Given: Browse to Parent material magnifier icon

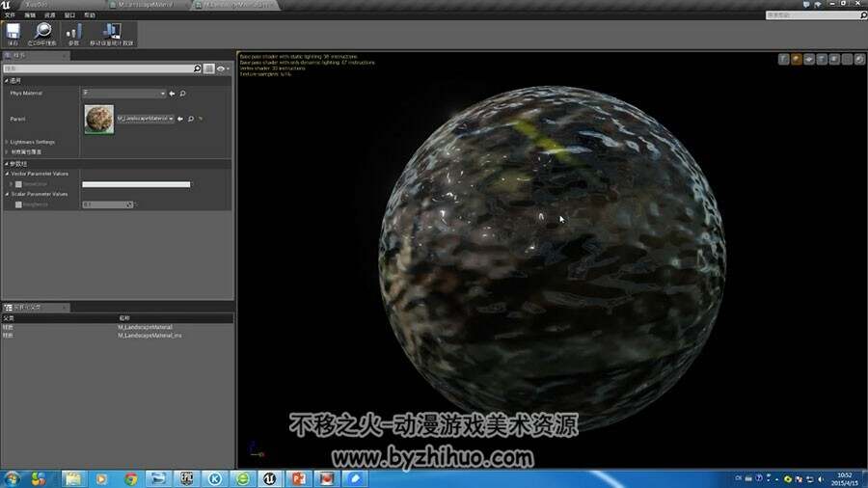Looking at the screenshot, I should click(191, 119).
